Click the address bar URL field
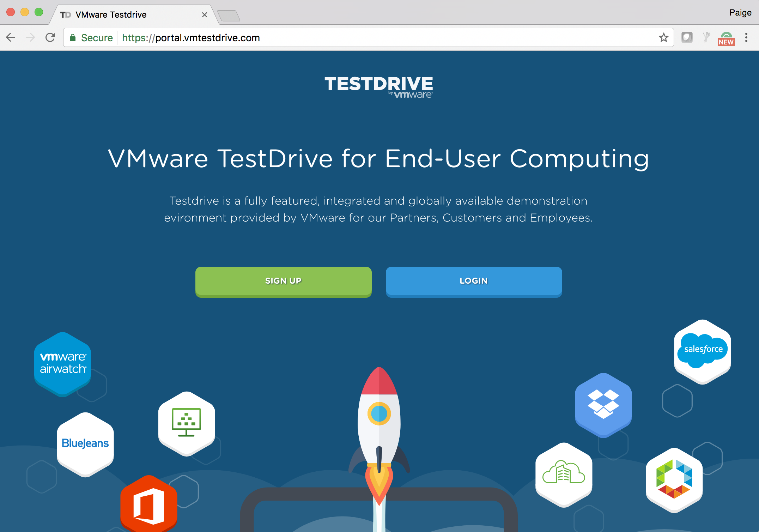 [369, 37]
